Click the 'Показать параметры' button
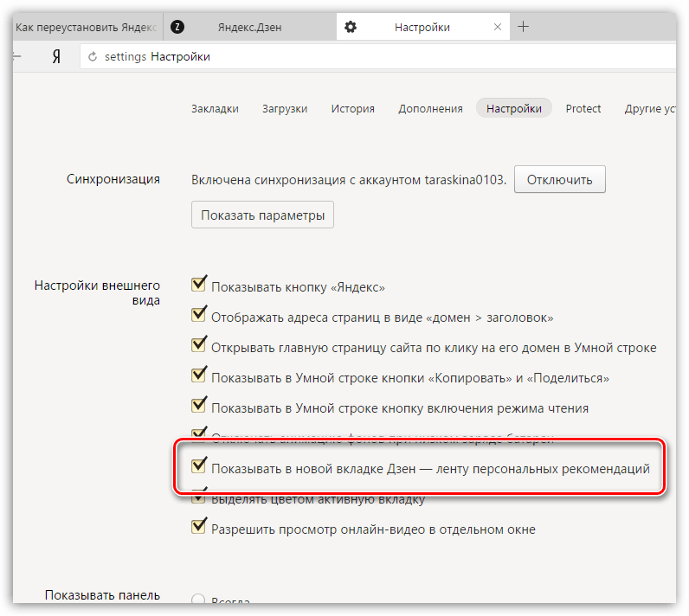The image size is (689, 616). pyautogui.click(x=262, y=215)
